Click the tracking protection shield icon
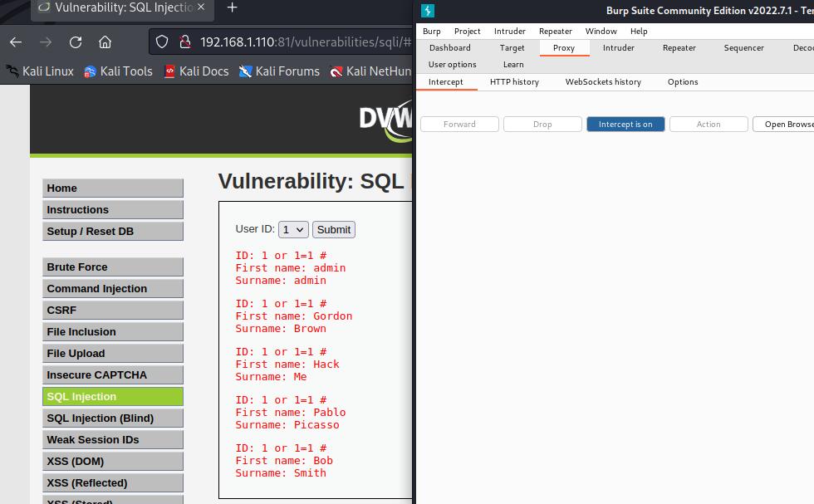 (162, 42)
